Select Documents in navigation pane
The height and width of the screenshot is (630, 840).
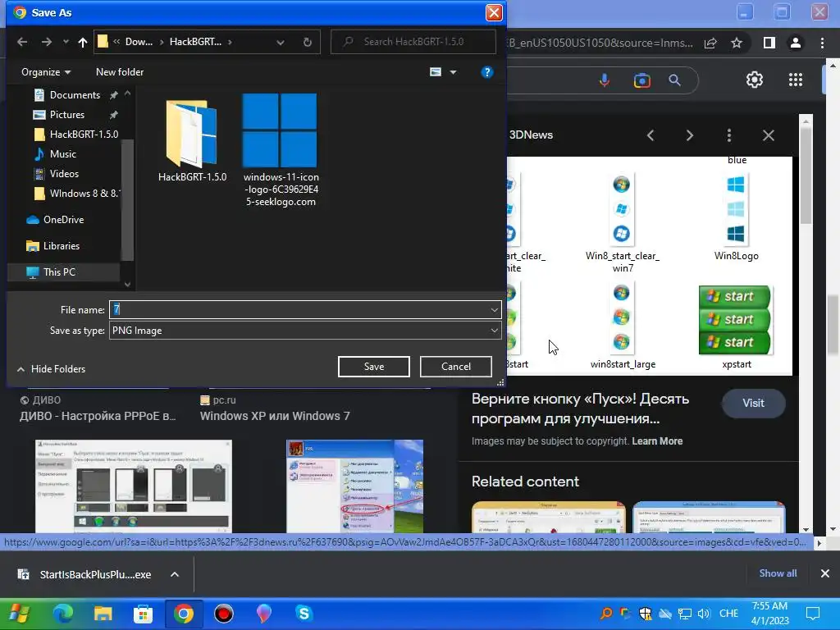point(75,95)
